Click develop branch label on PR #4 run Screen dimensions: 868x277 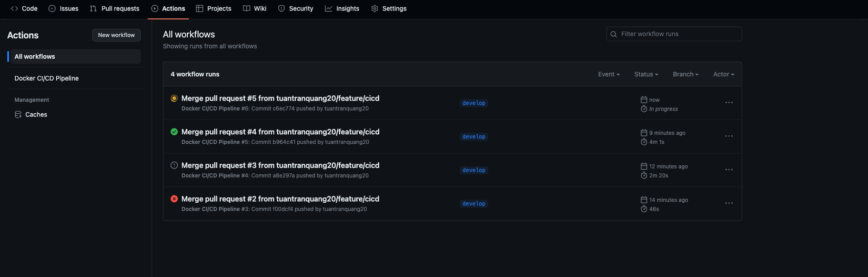474,137
